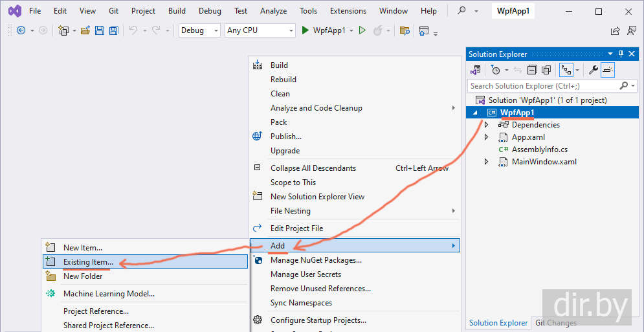Toggle auto-hide pin on Solution Explorer
Screen dimensions: 644x332
621,54
